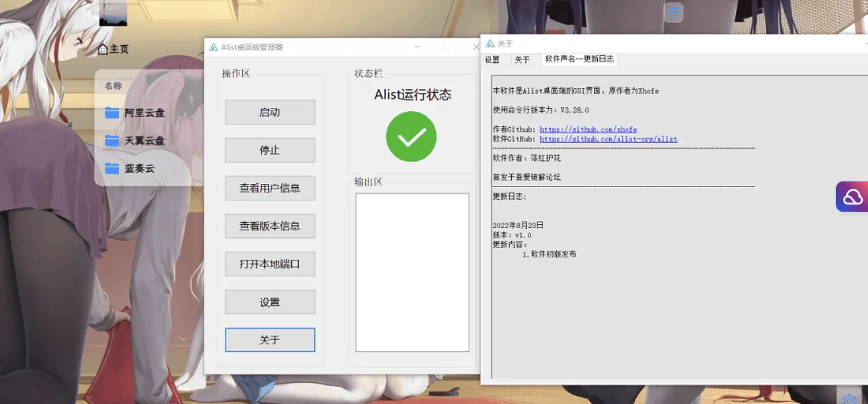Select the 软件声名--更新日志 tab
Viewport: 868px width, 404px height.
pos(579,59)
